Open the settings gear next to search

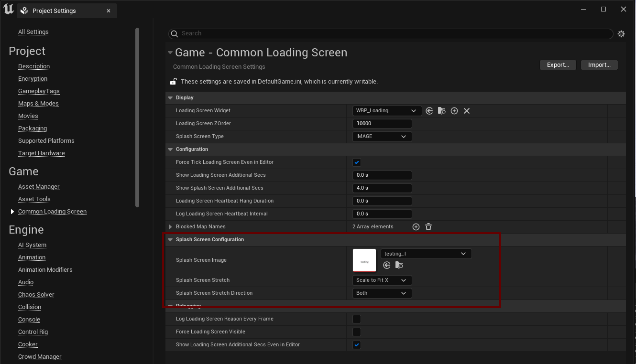[621, 34]
